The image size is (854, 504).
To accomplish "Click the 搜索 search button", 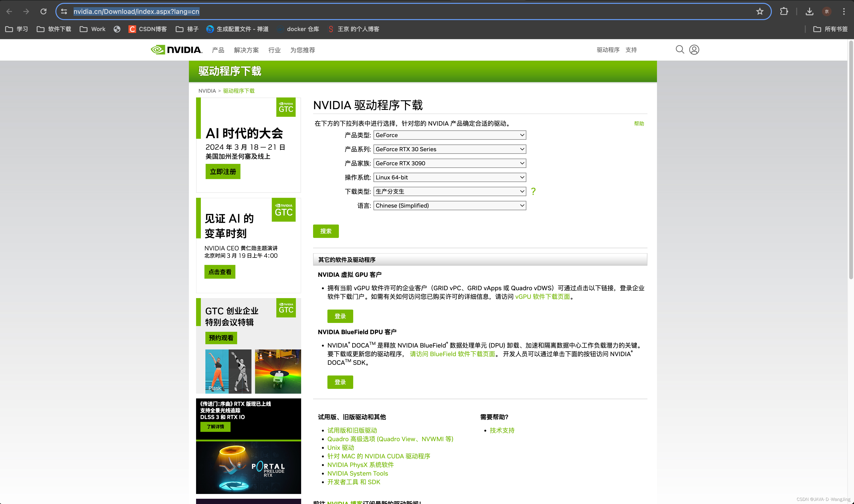I will (x=326, y=231).
